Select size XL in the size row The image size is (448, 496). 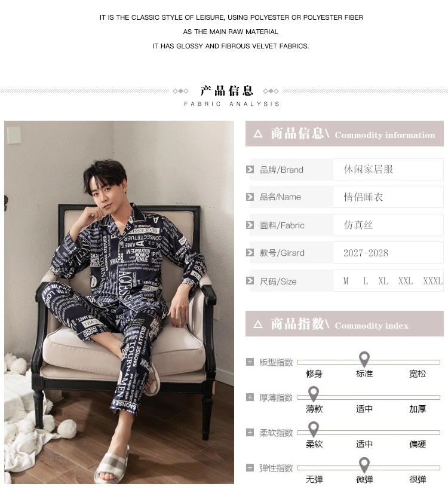coord(383,281)
